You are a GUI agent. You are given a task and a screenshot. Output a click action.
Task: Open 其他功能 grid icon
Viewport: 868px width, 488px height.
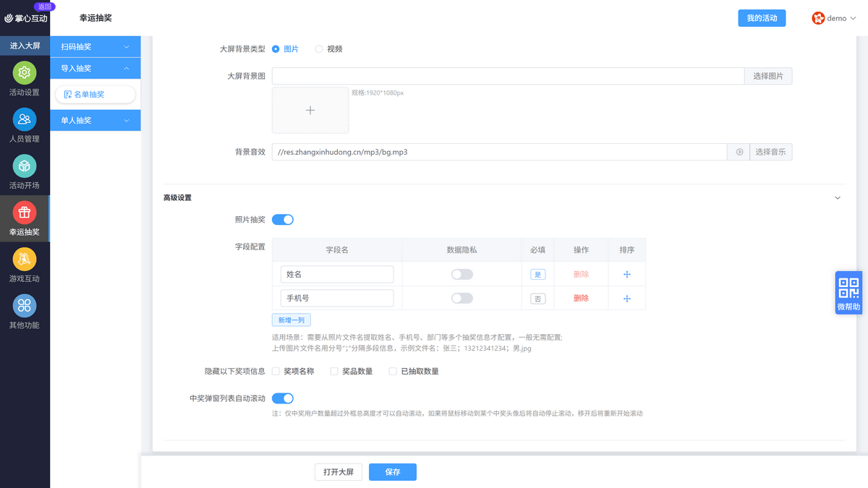25,306
